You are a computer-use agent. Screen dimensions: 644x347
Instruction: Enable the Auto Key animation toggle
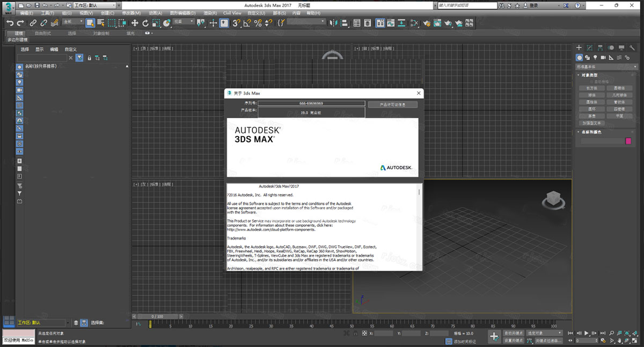(x=513, y=333)
